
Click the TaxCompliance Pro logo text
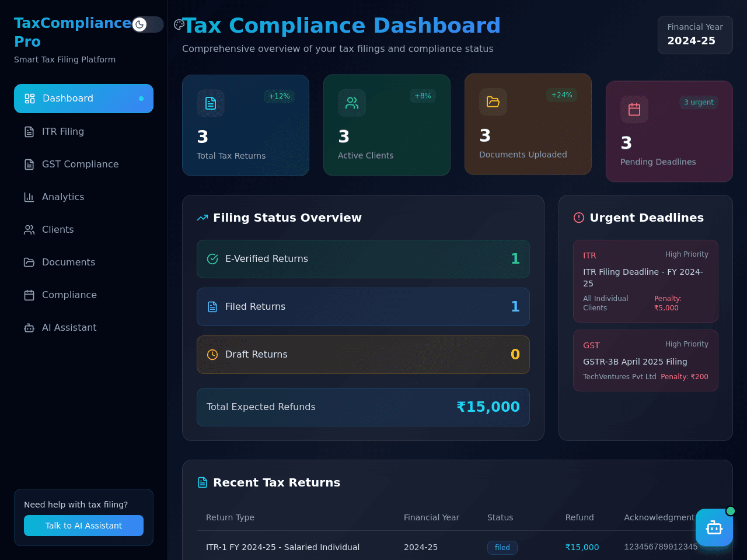coord(72,32)
